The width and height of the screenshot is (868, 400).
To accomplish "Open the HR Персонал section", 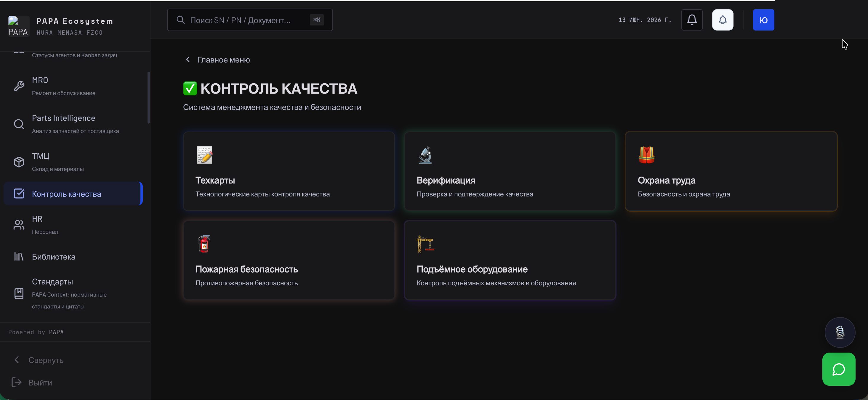I will tap(73, 225).
